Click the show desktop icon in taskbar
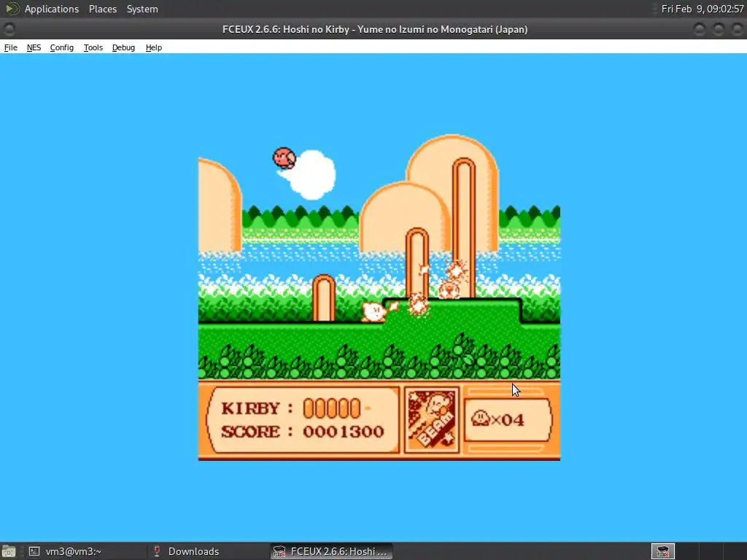The image size is (747, 560). [9, 551]
